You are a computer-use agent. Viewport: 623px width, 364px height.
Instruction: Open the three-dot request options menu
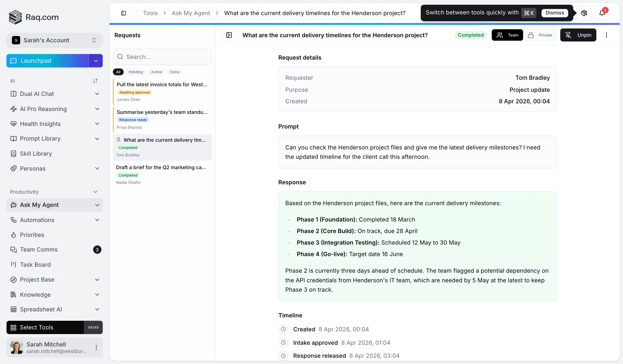click(x=606, y=35)
